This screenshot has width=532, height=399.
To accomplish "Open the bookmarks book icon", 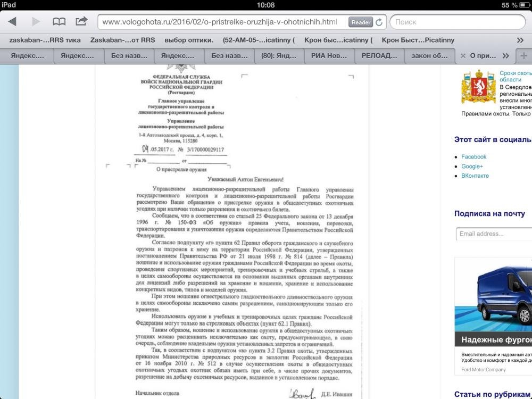I will click(x=59, y=22).
